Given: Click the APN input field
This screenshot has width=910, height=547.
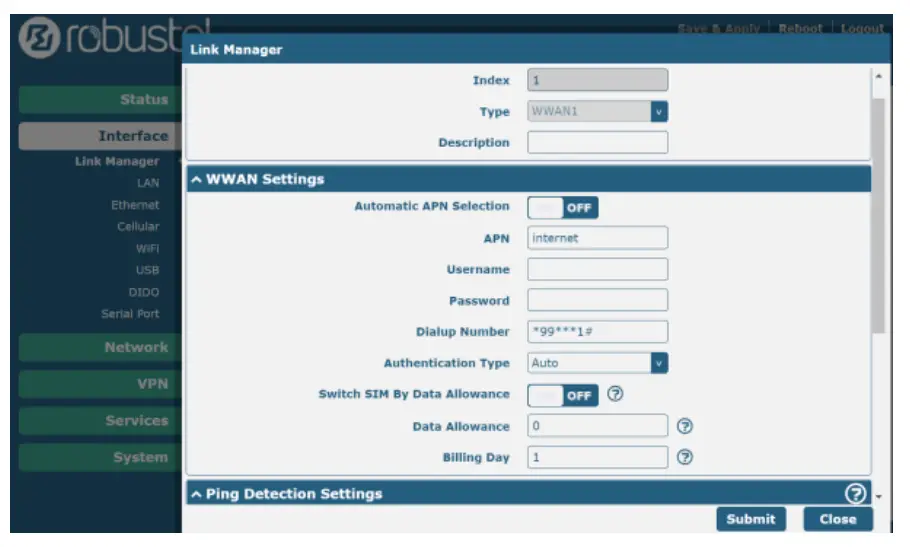Looking at the screenshot, I should (x=597, y=238).
